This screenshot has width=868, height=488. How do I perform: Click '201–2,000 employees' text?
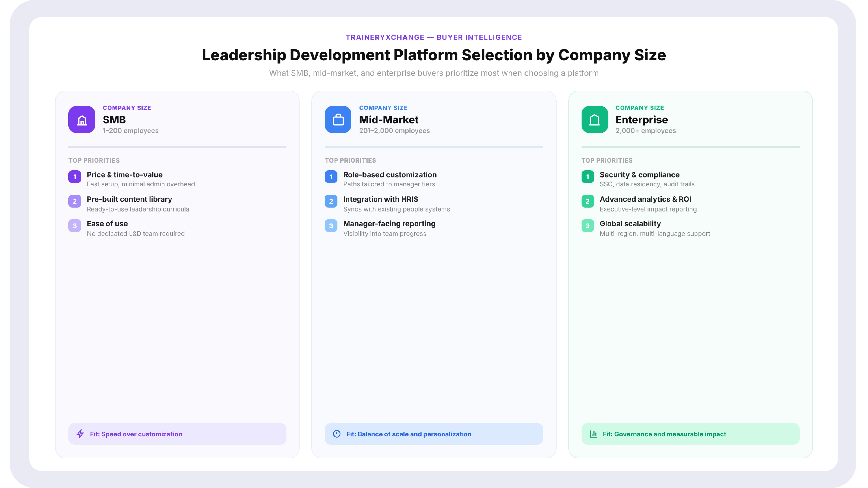(395, 131)
